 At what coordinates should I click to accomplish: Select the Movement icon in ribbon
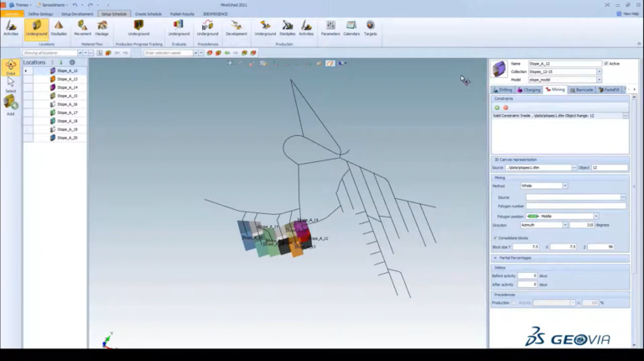[82, 29]
